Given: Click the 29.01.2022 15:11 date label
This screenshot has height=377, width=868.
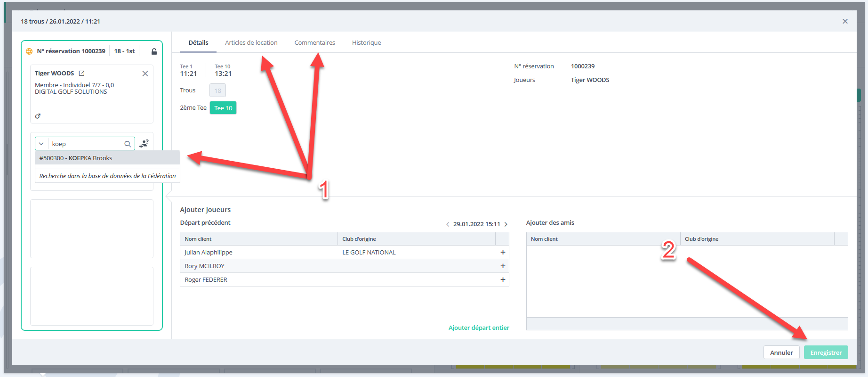Looking at the screenshot, I should pos(477,224).
